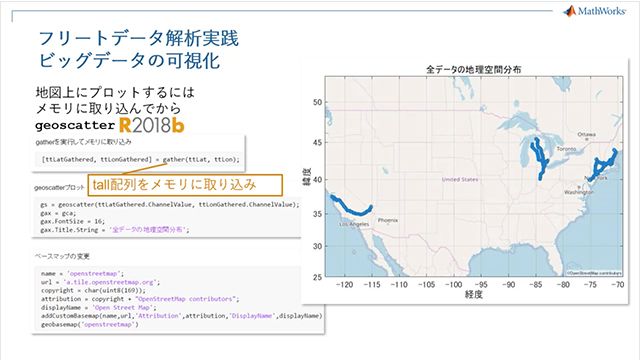Click the url = 'a.tile.openstreetmap.org' line
Viewport: 640px width, 360px height.
(100, 282)
